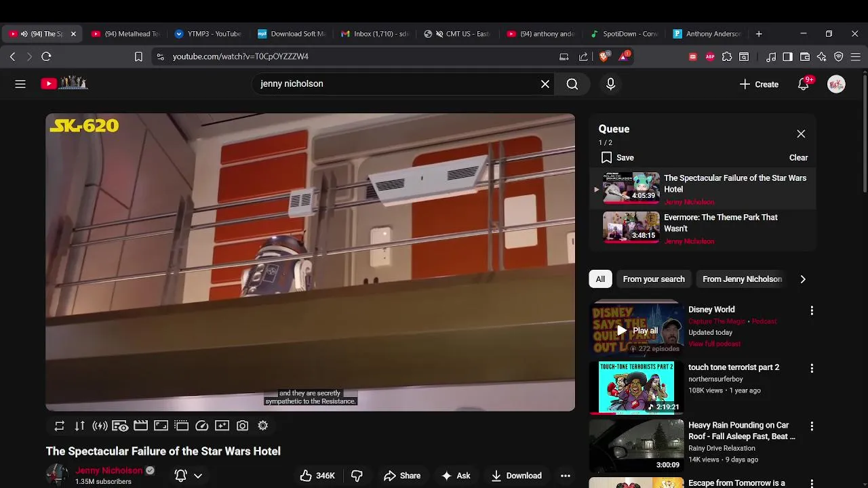
Task: Go to YouTube home via logo
Action: click(x=64, y=83)
